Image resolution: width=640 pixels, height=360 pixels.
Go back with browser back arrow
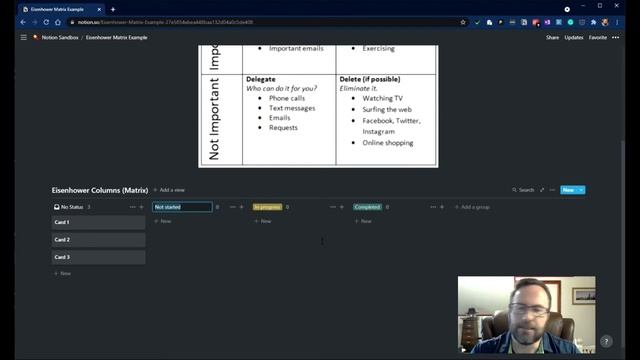click(23, 22)
